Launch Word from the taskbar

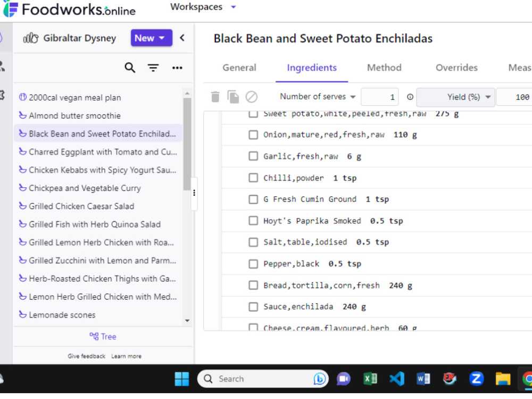point(423,379)
